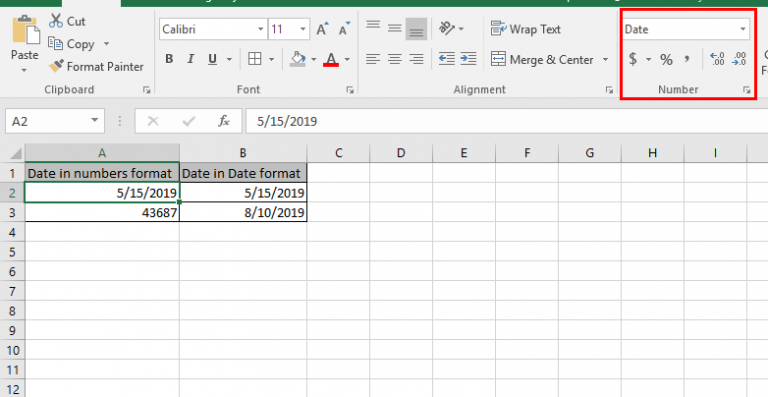Toggle Italic formatting
The height and width of the screenshot is (397, 768).
click(x=191, y=59)
